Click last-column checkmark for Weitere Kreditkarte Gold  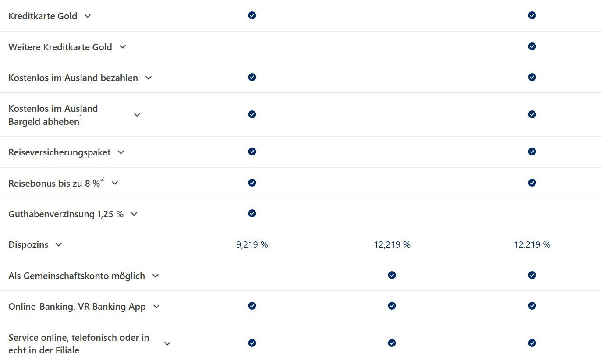532,46
